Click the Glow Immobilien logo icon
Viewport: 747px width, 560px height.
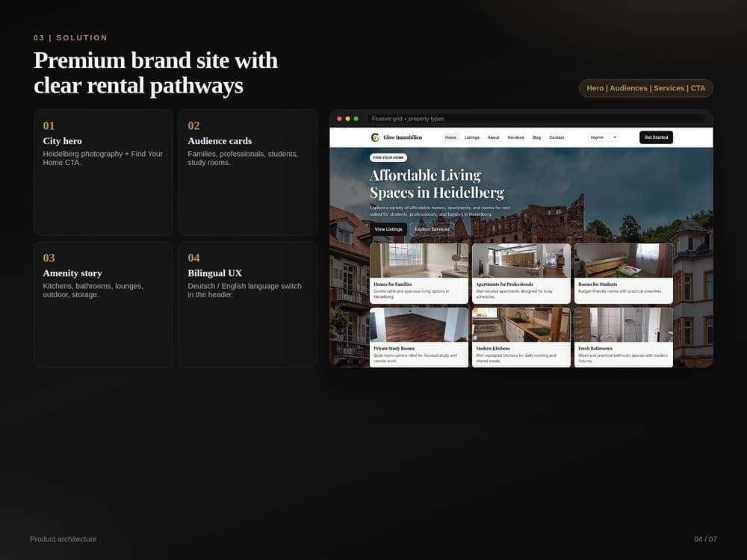(x=375, y=137)
